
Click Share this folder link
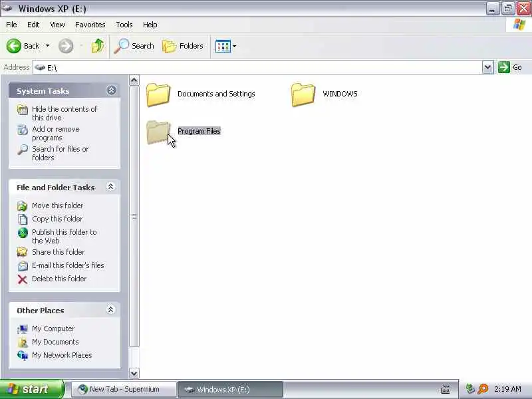[x=59, y=252]
